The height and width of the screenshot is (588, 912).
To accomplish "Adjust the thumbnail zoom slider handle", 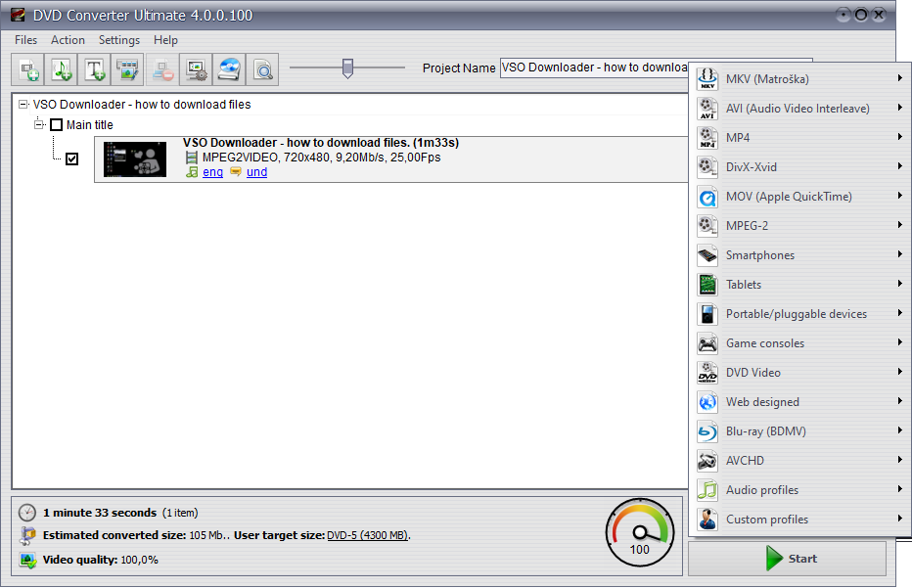I will pos(347,68).
